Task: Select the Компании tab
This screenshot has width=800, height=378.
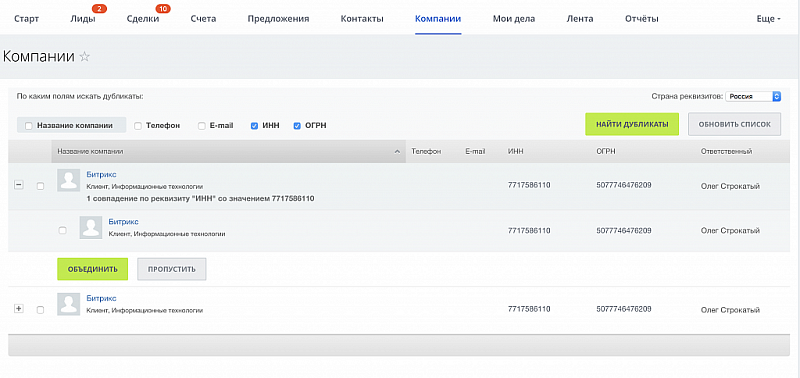Action: coord(438,19)
